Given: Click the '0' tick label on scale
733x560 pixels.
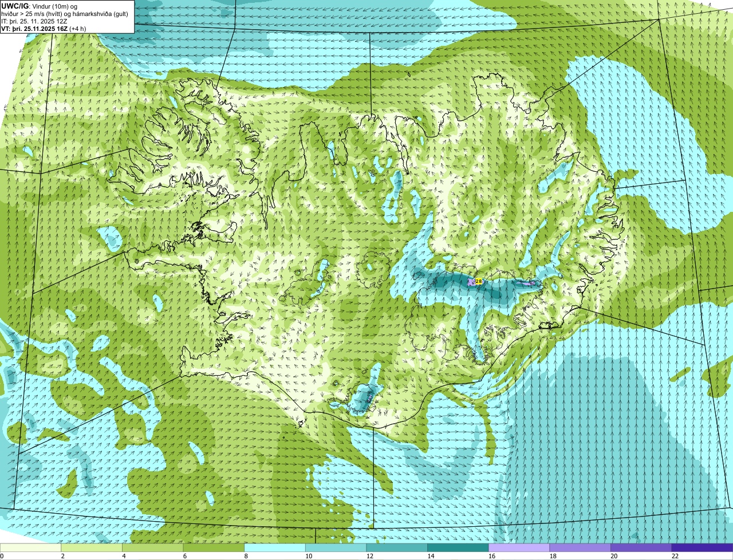Looking at the screenshot, I should tap(2, 556).
